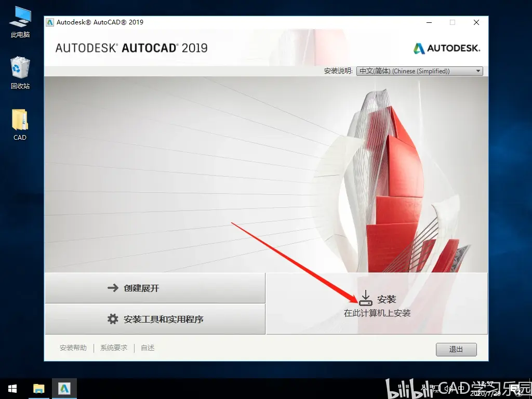The width and height of the screenshot is (532, 399).
Task: Click 在此计算机上安装 text
Action: (x=377, y=313)
